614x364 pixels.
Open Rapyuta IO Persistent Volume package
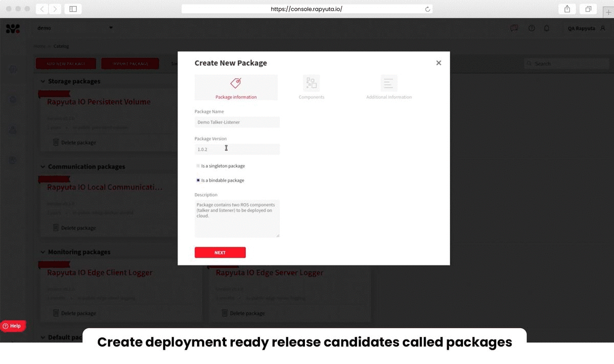click(99, 102)
